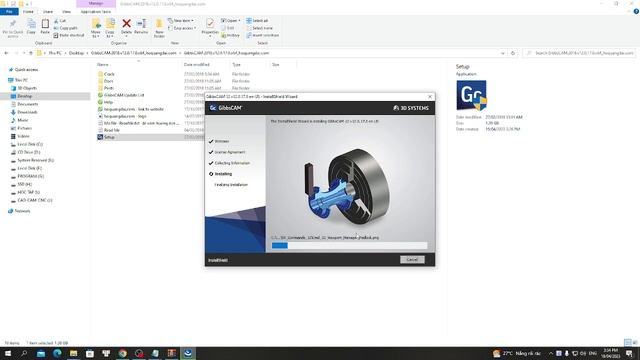Click Select none in the ribbon
640x360 pixels.
tap(259, 28)
